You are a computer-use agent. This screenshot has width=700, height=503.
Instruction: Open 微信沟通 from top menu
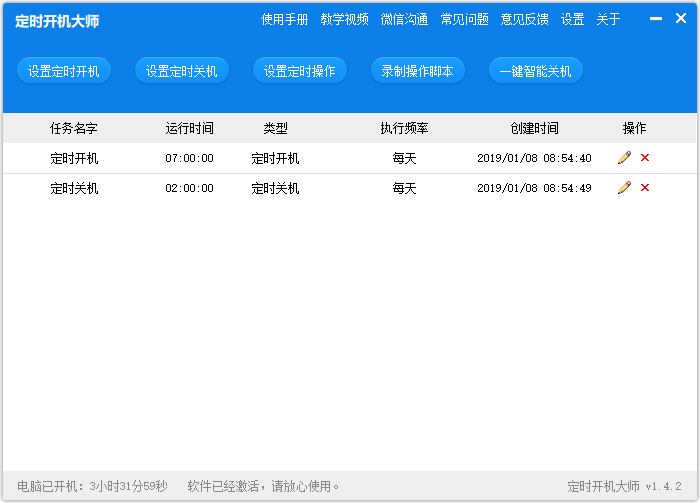tap(404, 19)
